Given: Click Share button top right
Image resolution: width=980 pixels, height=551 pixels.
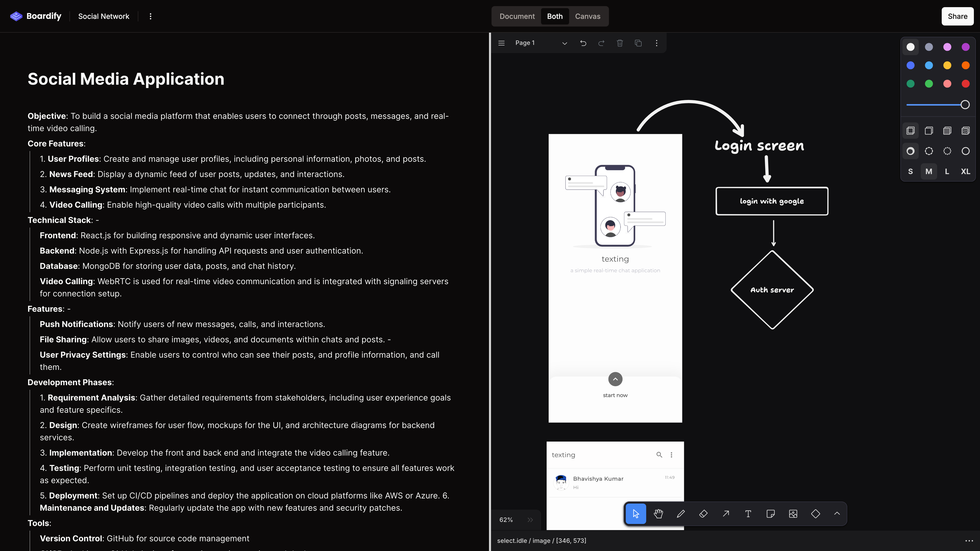Looking at the screenshot, I should 957,16.
